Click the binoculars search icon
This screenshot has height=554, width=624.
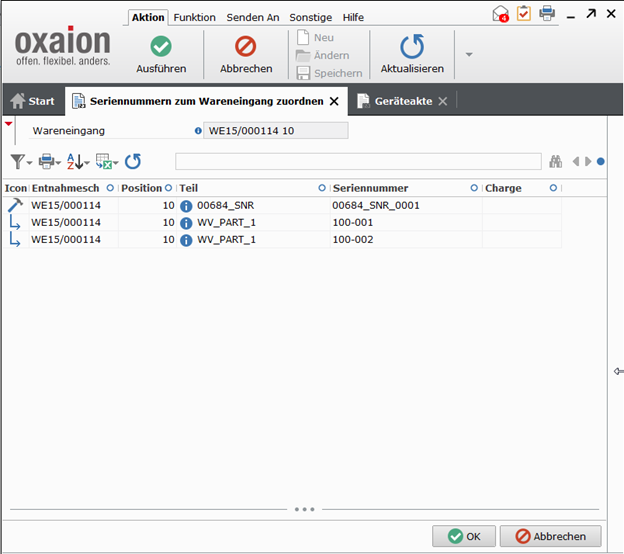click(x=556, y=161)
